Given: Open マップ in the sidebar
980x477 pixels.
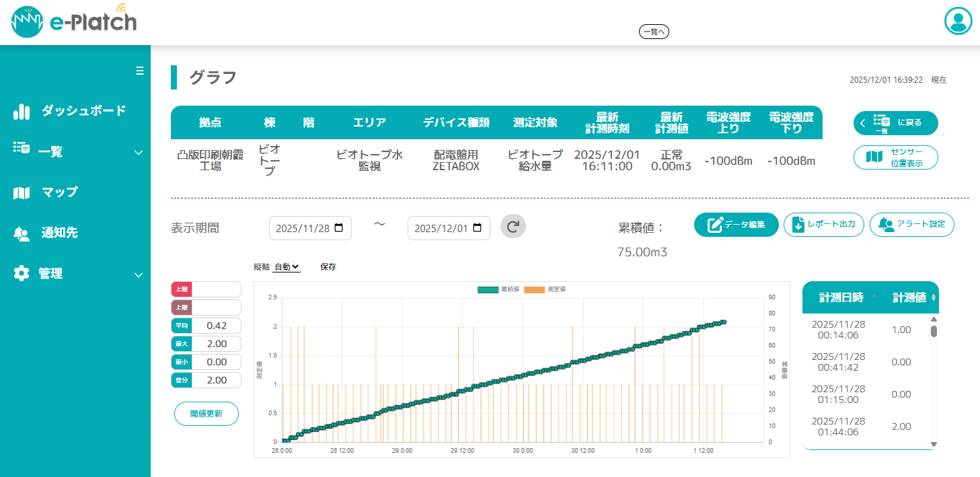Looking at the screenshot, I should click(59, 192).
